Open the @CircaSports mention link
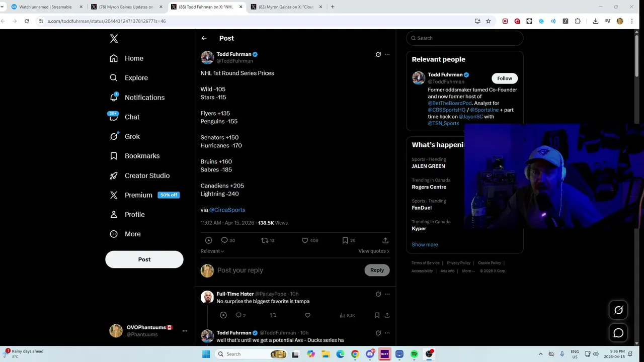This screenshot has height=362, width=644. [x=227, y=210]
